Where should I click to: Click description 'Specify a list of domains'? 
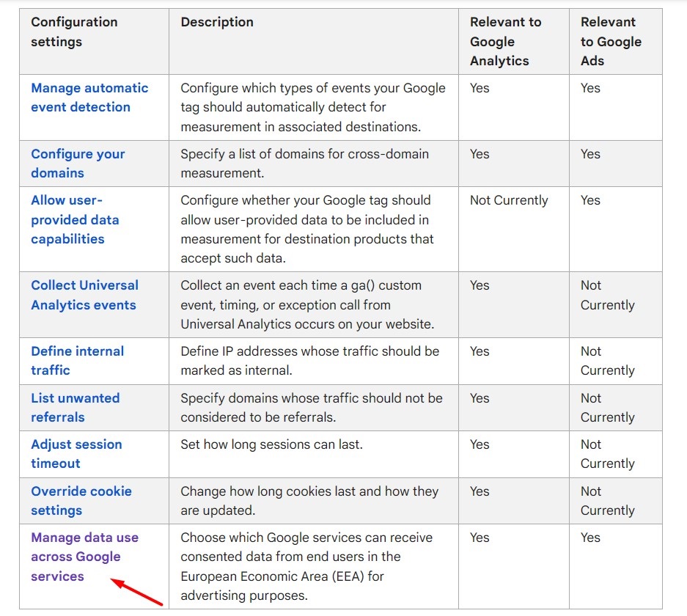304,164
